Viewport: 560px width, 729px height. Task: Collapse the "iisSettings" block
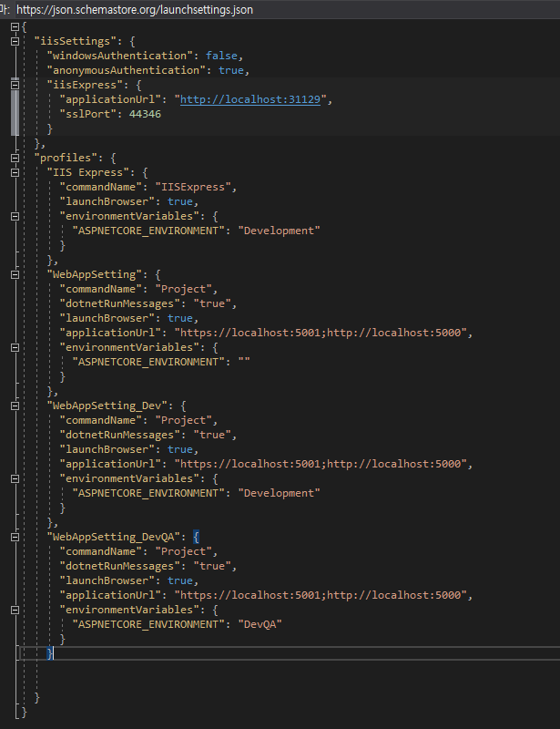click(15, 41)
